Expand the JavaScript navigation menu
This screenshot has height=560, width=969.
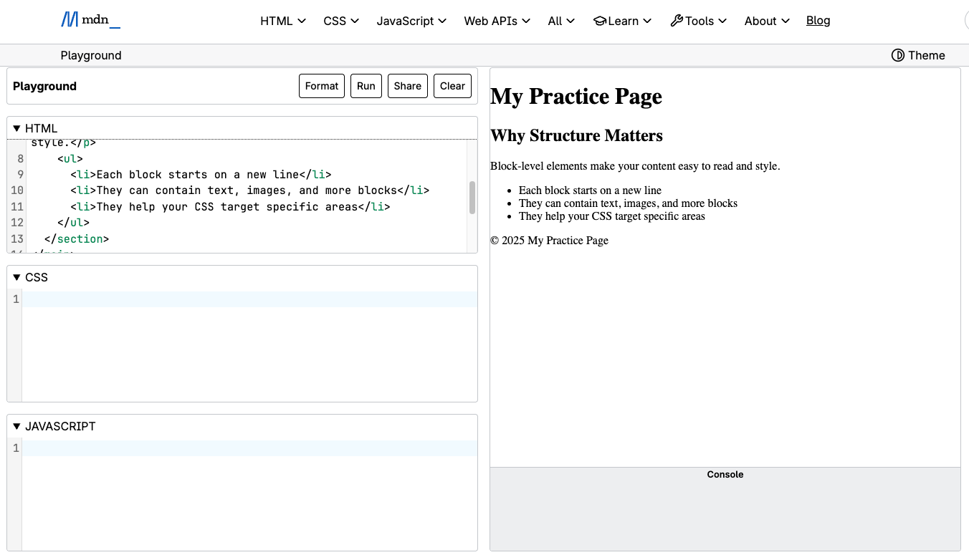tap(411, 21)
